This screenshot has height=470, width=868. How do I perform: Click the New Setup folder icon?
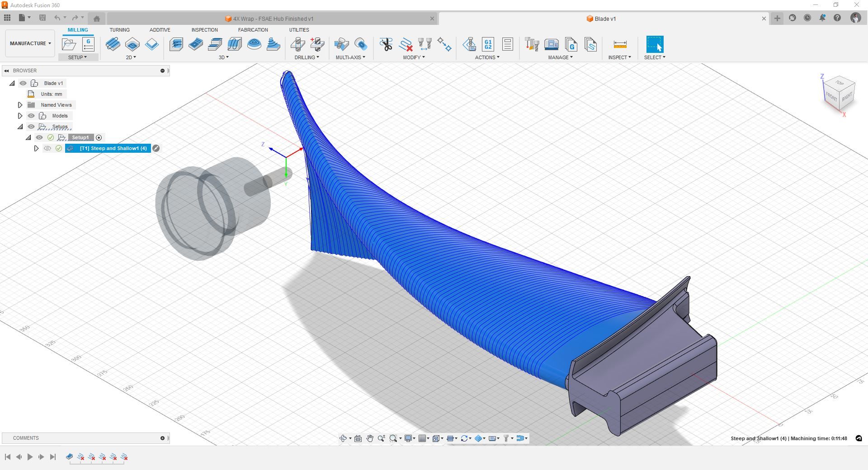(x=69, y=44)
